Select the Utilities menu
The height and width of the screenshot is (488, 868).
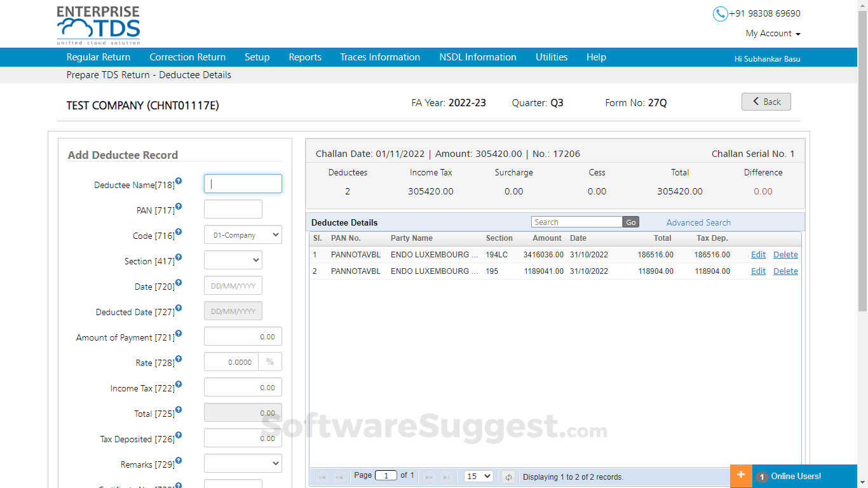[551, 57]
